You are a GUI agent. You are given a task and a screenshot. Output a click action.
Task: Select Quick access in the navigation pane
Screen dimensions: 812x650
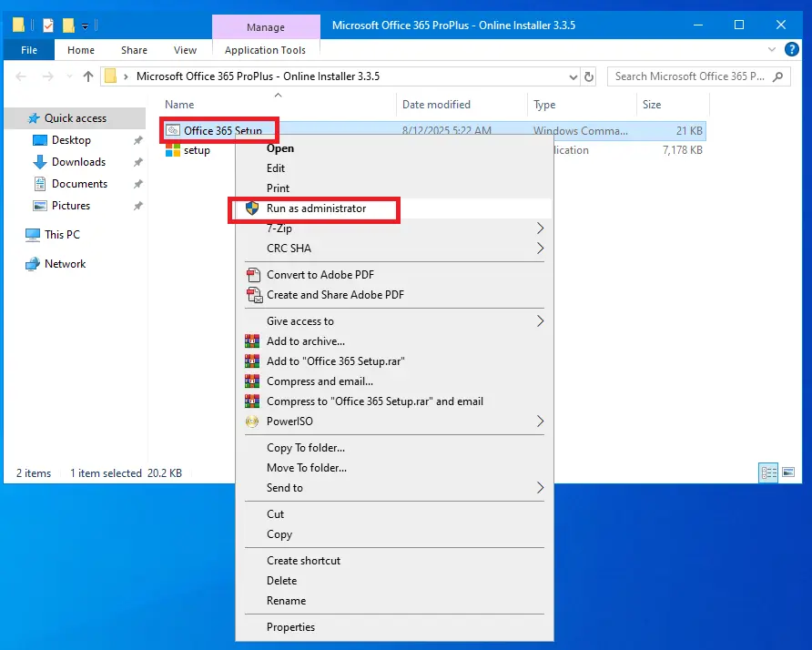coord(75,118)
